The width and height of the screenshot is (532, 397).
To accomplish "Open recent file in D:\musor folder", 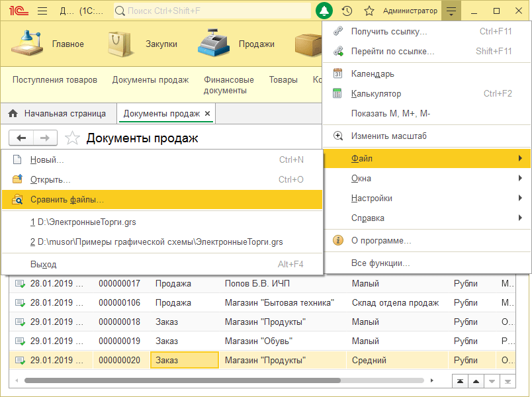I will (162, 242).
